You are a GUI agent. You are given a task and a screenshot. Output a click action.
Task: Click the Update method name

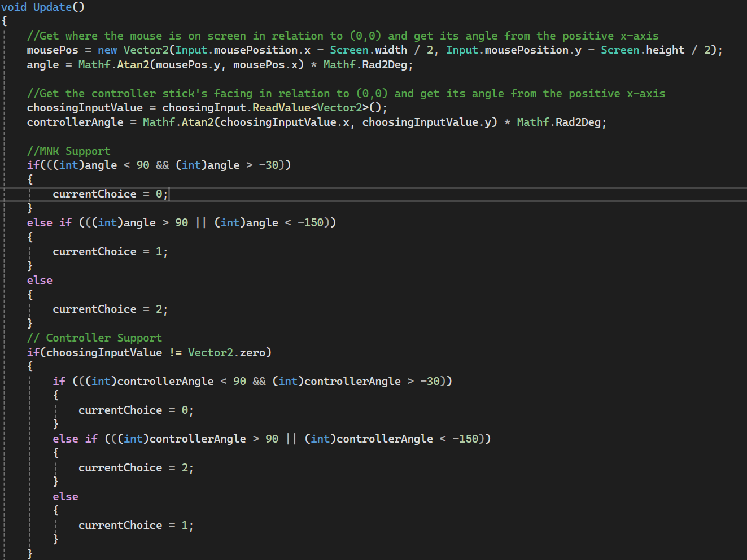point(52,7)
